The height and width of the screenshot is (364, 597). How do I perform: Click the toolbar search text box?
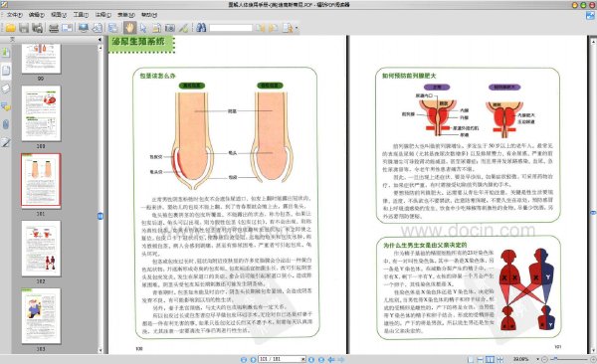[x=231, y=28]
